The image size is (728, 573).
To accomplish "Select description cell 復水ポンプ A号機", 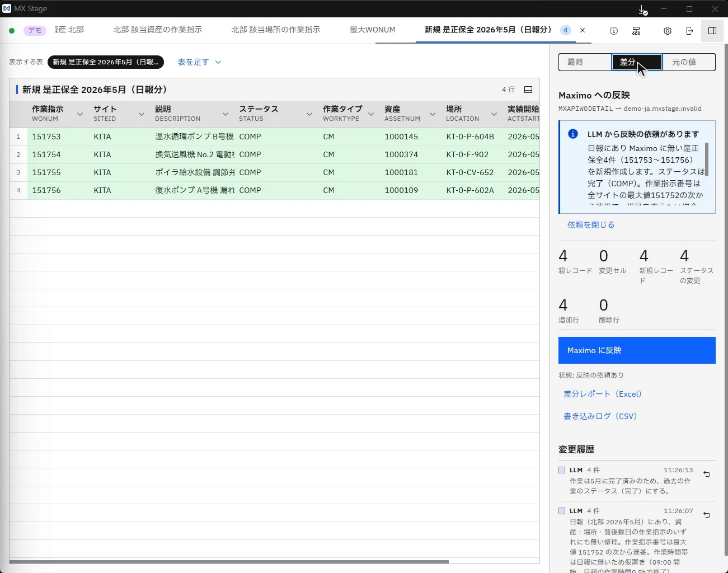I will click(x=192, y=190).
